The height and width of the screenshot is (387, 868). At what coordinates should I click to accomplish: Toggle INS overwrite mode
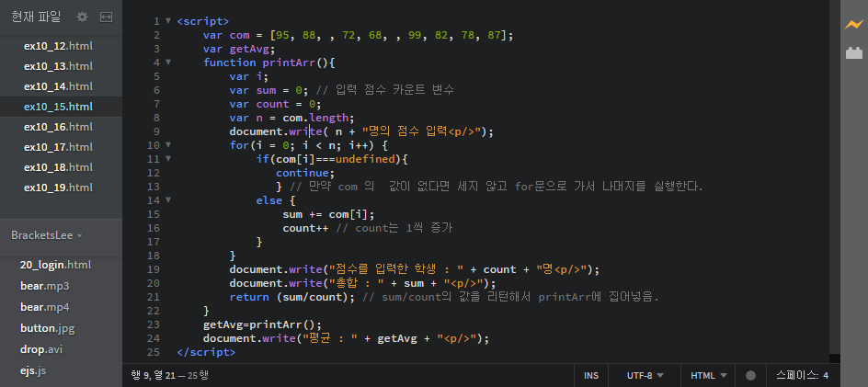click(591, 375)
